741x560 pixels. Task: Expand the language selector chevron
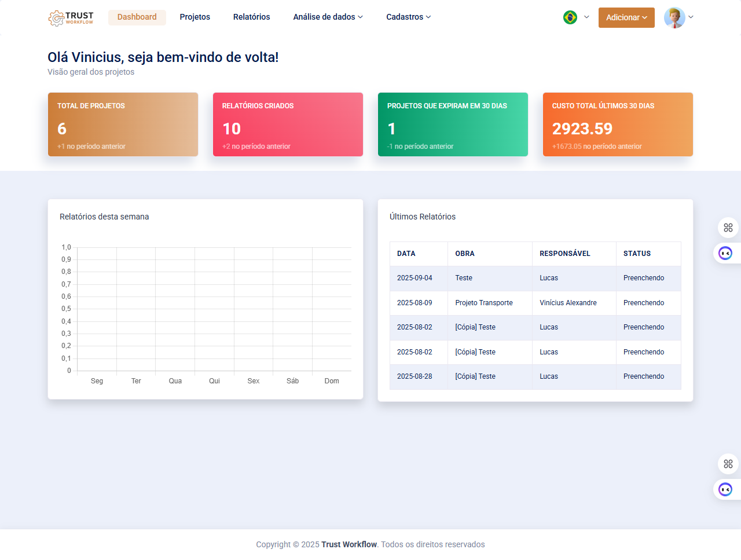coord(586,17)
